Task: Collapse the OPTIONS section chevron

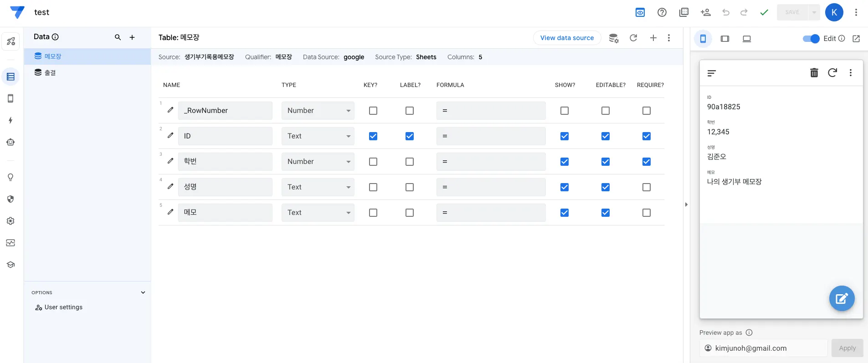Action: [143, 292]
